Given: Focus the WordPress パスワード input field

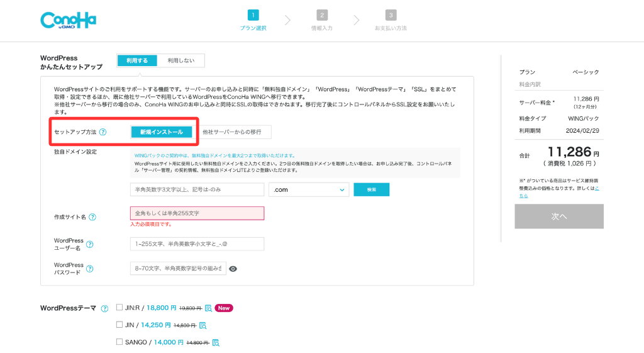Looking at the screenshot, I should (178, 268).
